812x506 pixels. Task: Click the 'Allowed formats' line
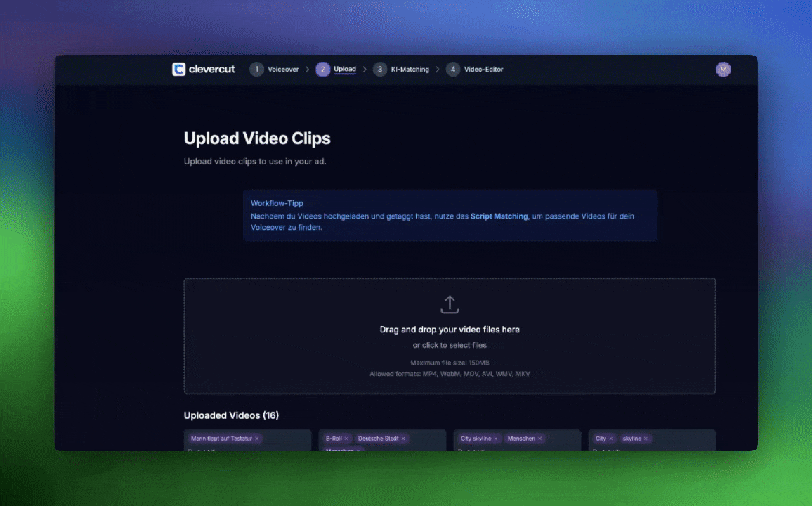pyautogui.click(x=450, y=373)
